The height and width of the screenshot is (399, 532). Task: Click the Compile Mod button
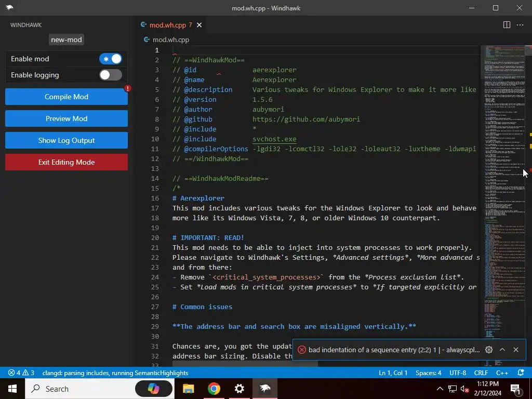point(66,97)
